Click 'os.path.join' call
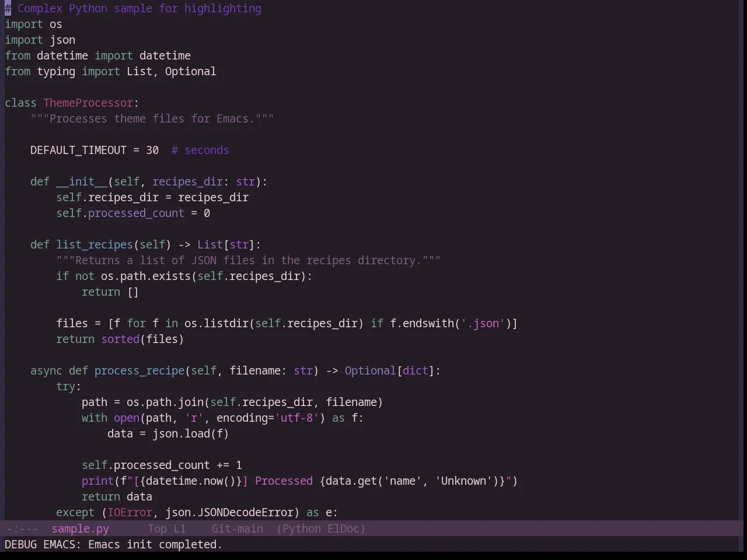 point(165,402)
